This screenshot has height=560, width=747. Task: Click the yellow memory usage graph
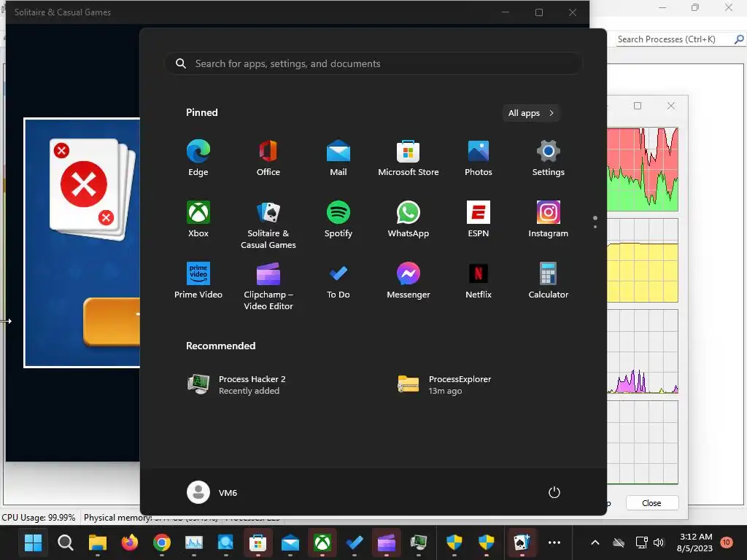pyautogui.click(x=642, y=260)
